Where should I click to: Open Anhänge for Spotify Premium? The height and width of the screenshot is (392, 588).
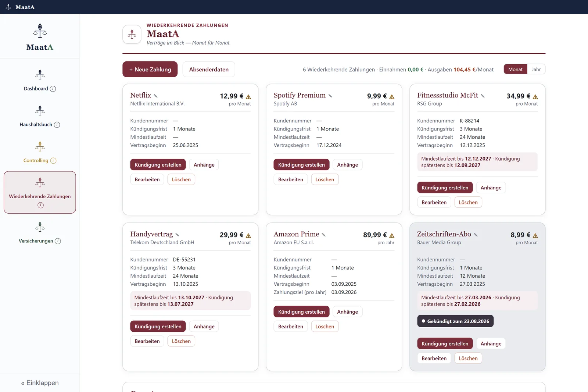pos(348,165)
